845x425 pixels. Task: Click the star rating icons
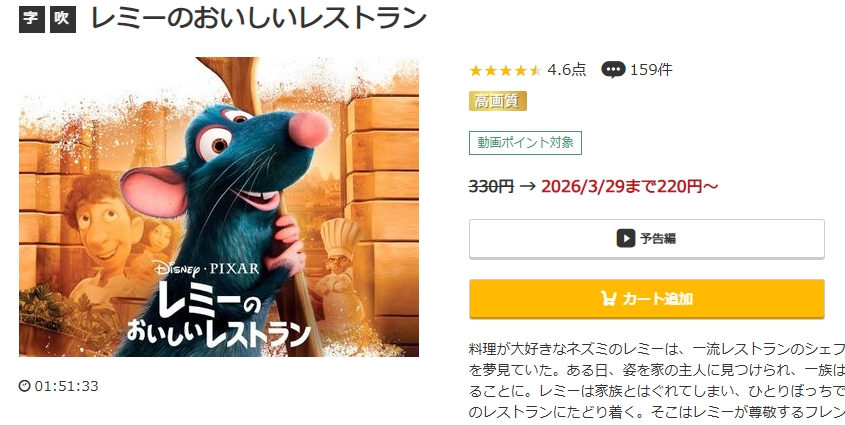505,71
